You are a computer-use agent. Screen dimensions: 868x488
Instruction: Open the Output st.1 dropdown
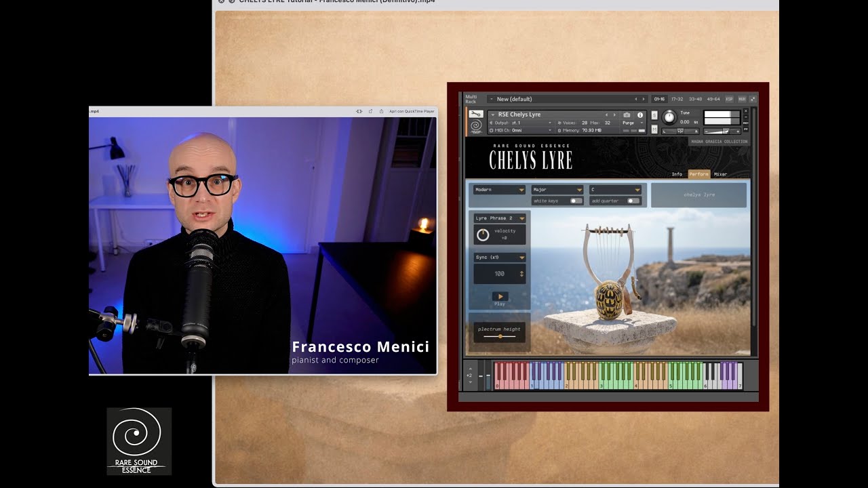521,123
